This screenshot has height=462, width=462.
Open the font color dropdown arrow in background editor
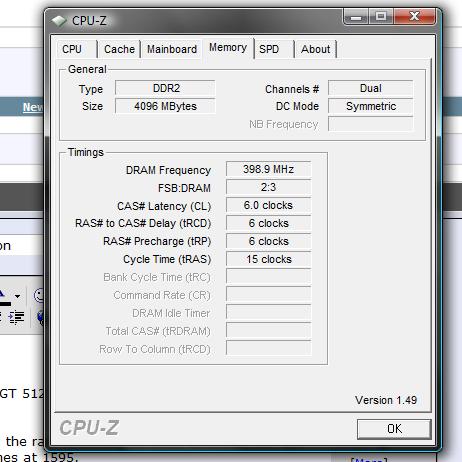(x=17, y=296)
